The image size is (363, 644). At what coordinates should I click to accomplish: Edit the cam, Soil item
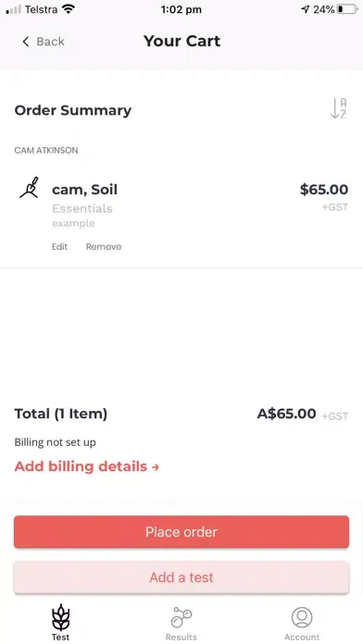click(x=59, y=247)
